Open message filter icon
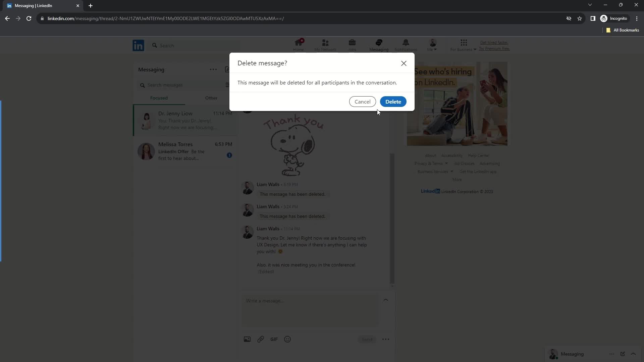This screenshot has width=644, height=362. (x=227, y=85)
